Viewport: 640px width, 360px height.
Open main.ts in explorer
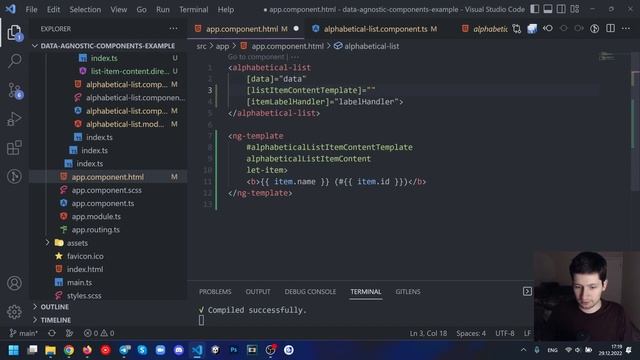click(x=80, y=282)
